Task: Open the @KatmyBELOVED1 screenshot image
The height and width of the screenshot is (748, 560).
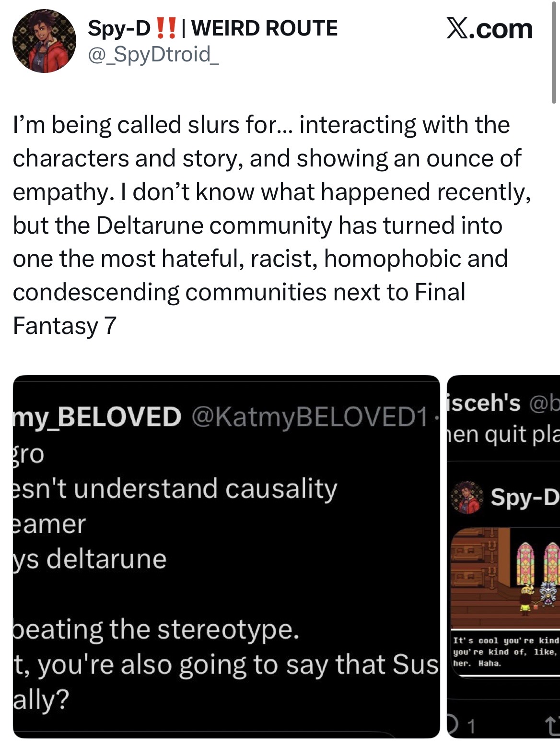Action: (226, 557)
